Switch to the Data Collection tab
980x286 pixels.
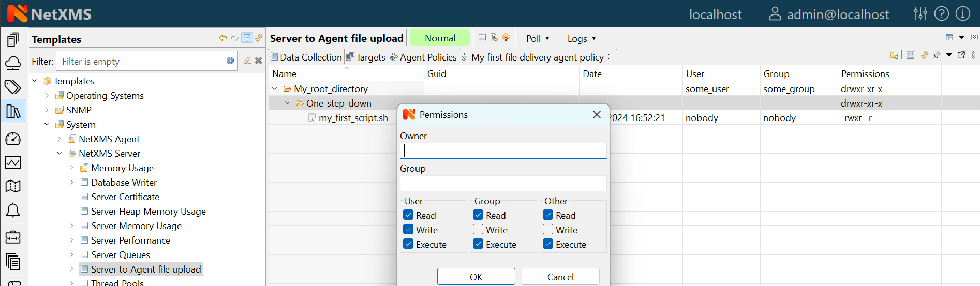coord(306,57)
